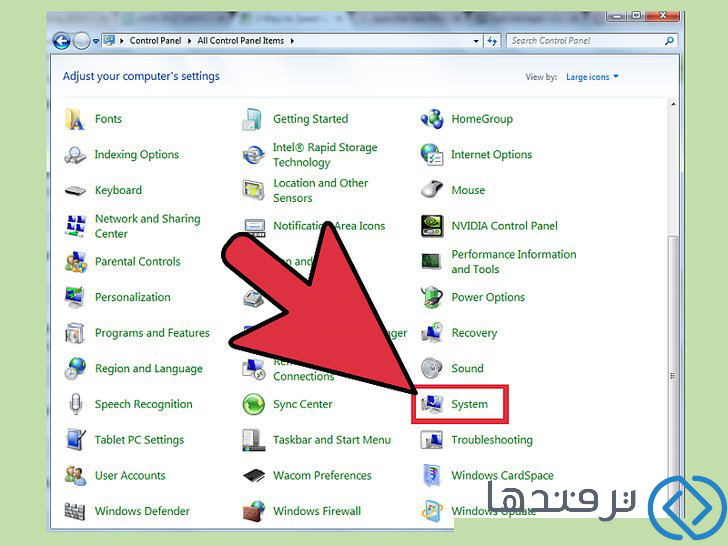Click the Keyboard icon

[x=75, y=190]
